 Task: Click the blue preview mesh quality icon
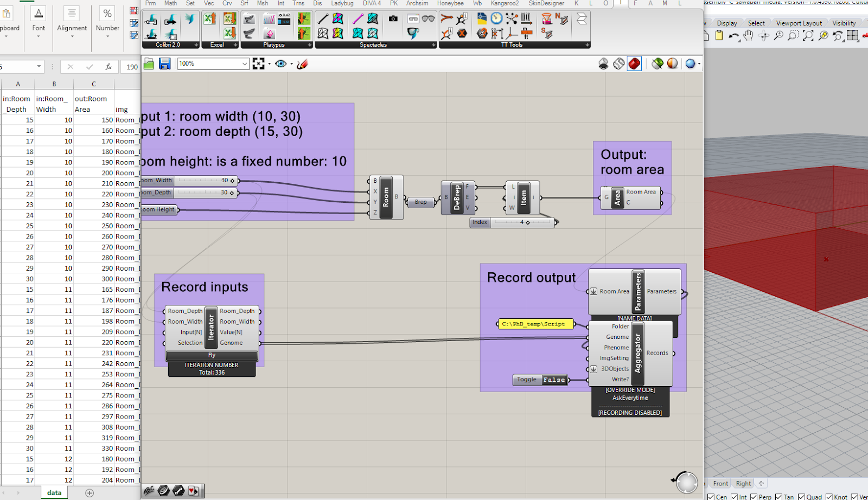click(690, 64)
